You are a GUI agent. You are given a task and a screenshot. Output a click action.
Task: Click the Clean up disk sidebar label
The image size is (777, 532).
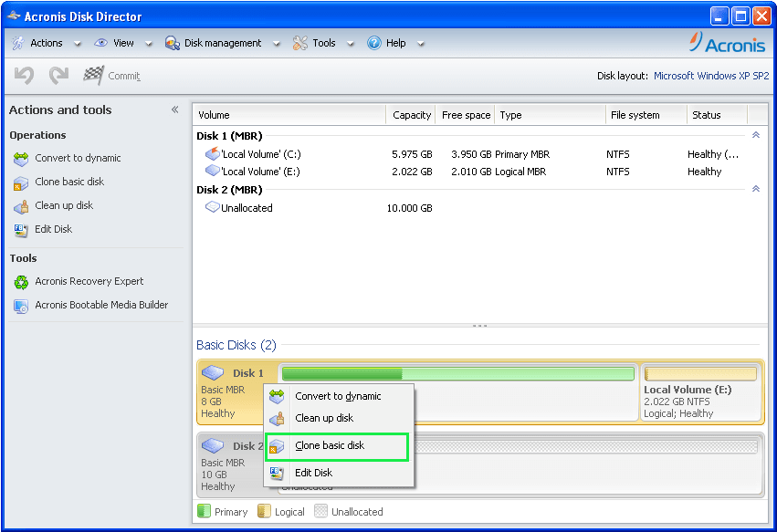64,205
